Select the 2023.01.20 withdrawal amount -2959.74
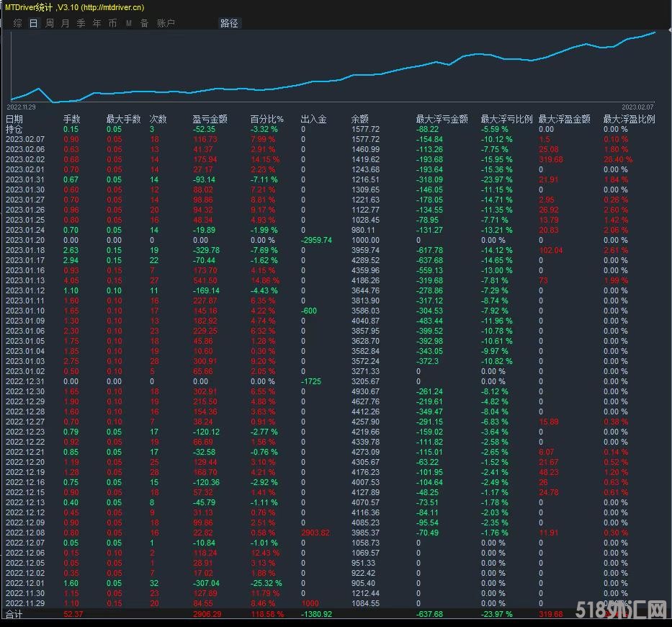Viewport: 672px width, 627px height. coord(316,240)
